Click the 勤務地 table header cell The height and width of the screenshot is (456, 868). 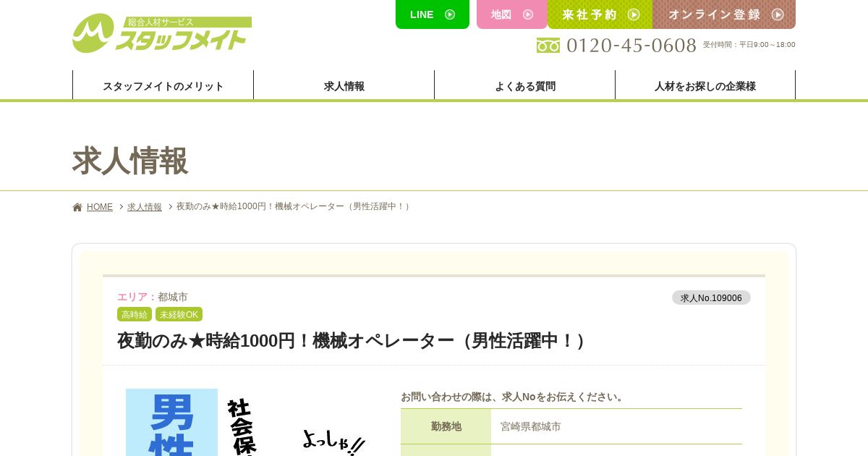coord(446,426)
